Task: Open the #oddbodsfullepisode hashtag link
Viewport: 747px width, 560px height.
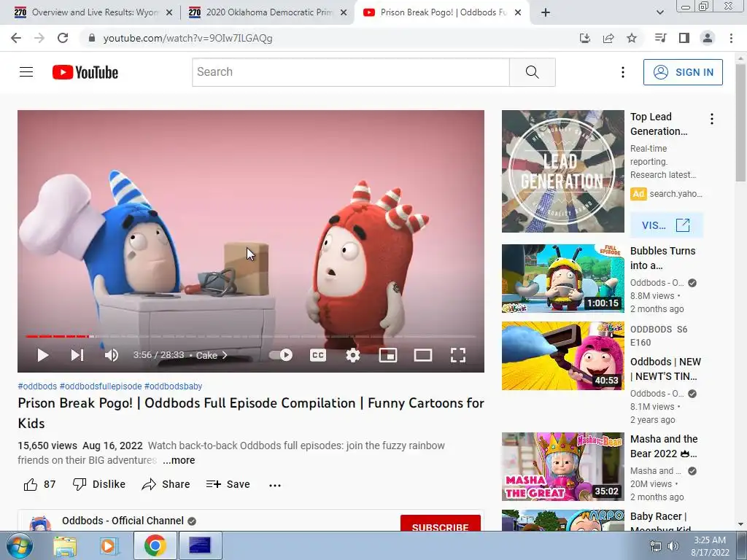Action: 101,386
